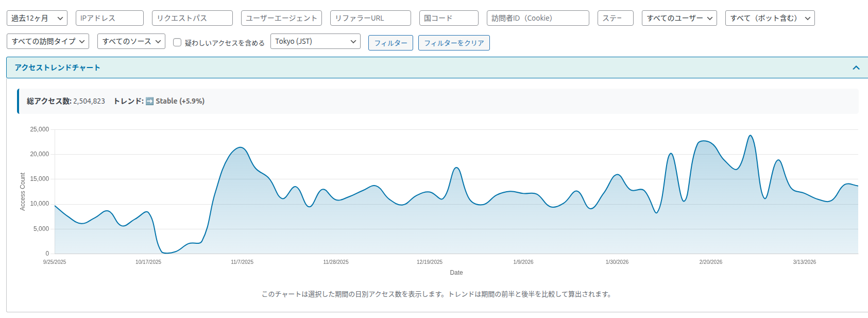The width and height of the screenshot is (868, 318).
Task: Click the Access Count axis title
Action: click(x=23, y=191)
